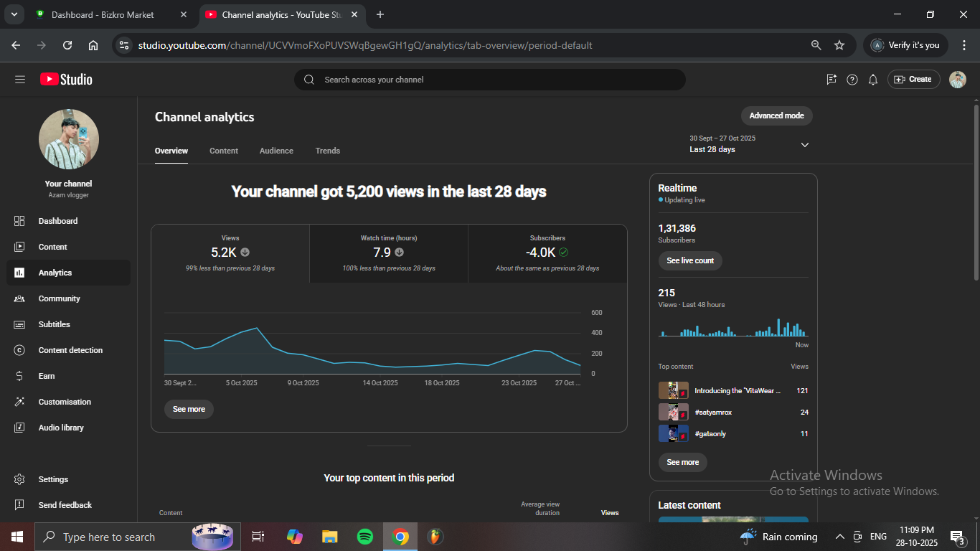Switch to the Trends tab
The width and height of the screenshot is (980, 551).
point(327,151)
